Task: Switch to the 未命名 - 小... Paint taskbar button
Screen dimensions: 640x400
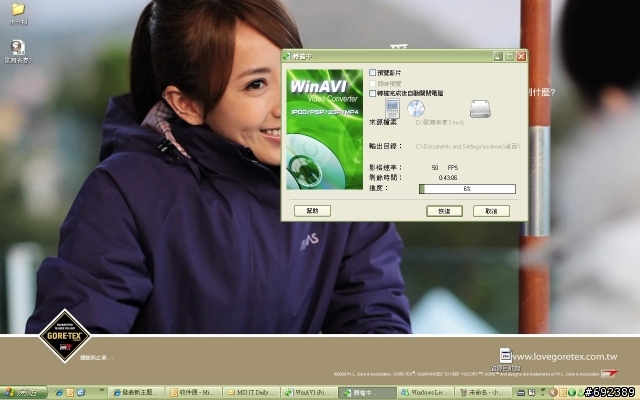Action: click(482, 393)
